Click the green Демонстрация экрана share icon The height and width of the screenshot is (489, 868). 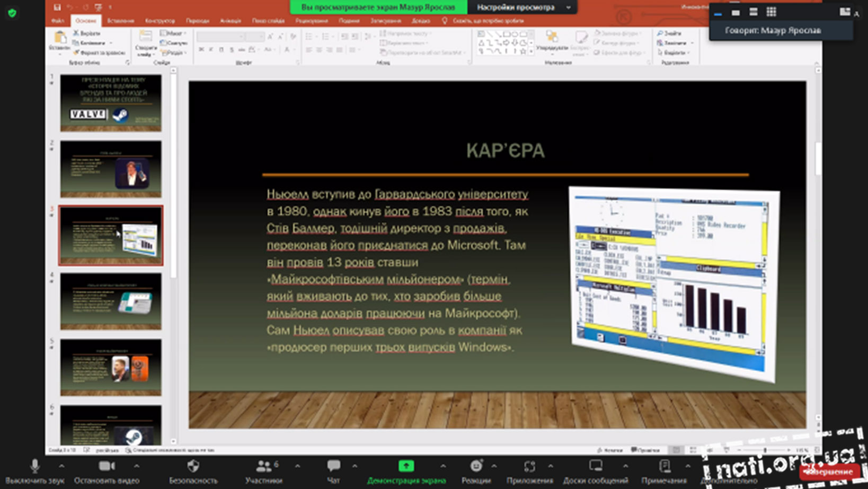pos(406,466)
